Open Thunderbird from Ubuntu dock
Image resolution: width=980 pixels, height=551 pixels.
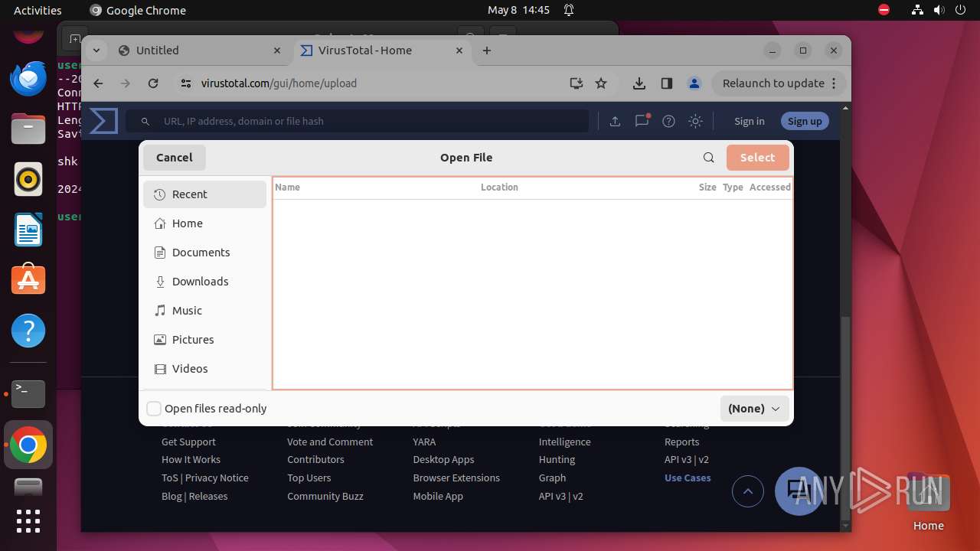28,78
